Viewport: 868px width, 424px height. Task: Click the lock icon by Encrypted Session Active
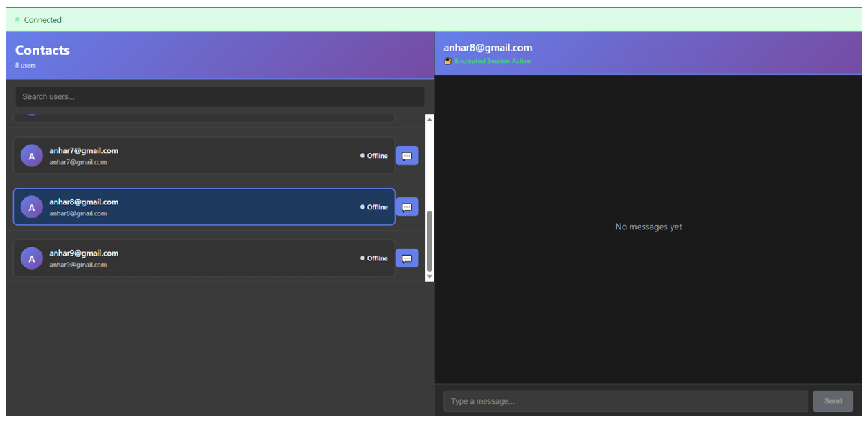pos(448,62)
